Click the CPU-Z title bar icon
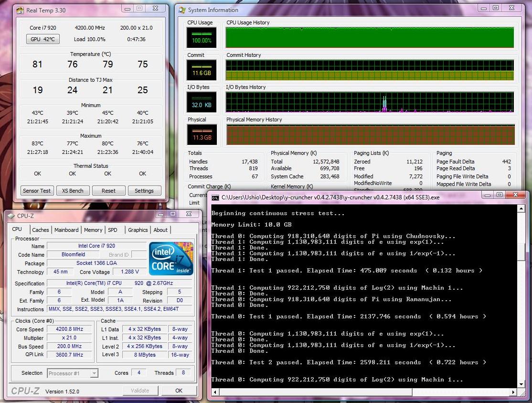This screenshot has width=532, height=403. point(11,216)
